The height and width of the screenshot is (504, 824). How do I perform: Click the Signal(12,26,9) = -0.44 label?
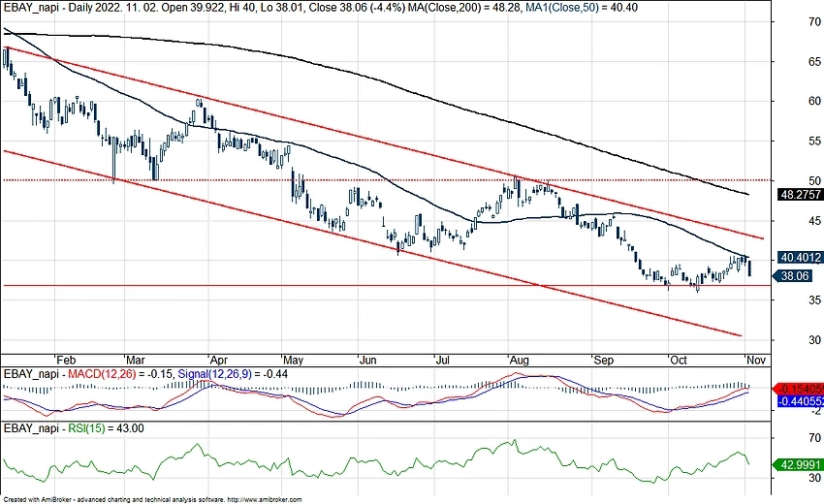(x=233, y=374)
